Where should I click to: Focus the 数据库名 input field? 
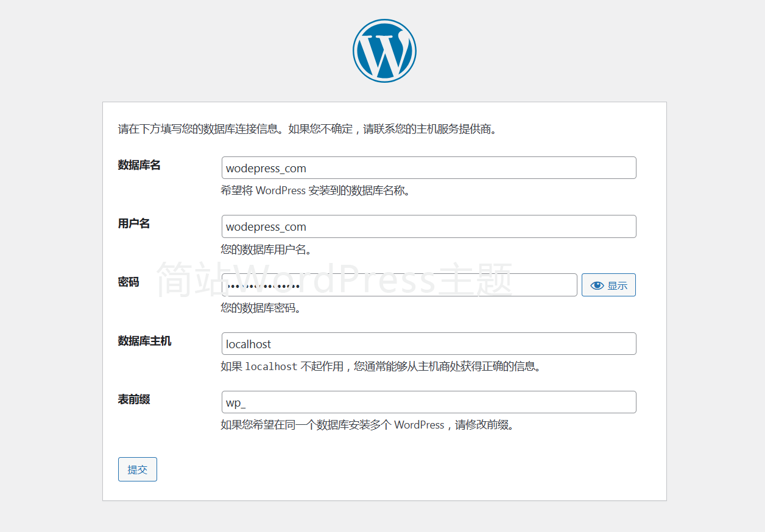tap(428, 168)
